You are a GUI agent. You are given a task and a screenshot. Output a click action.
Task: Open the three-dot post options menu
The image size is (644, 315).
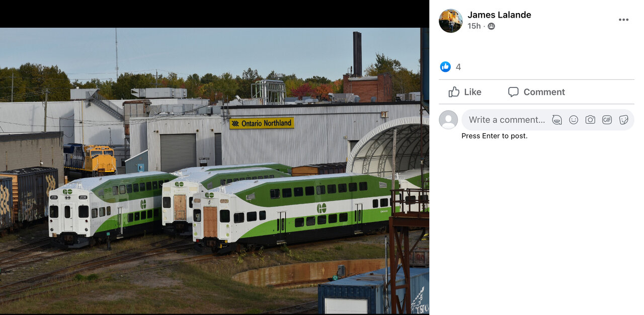(623, 20)
